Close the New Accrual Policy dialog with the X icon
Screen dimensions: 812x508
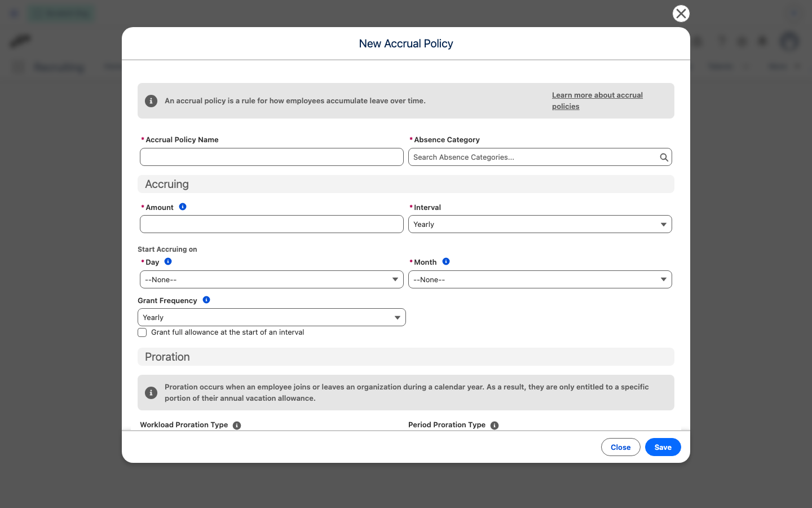[x=681, y=14]
